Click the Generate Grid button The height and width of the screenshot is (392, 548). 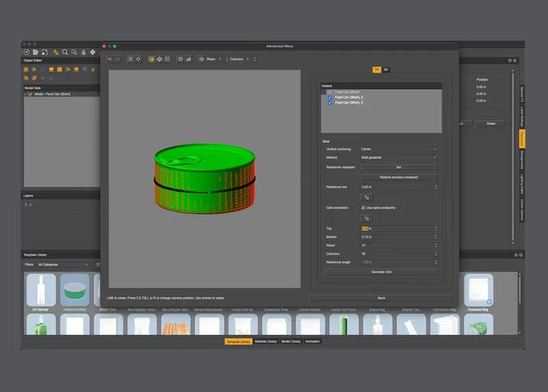pyautogui.click(x=382, y=271)
